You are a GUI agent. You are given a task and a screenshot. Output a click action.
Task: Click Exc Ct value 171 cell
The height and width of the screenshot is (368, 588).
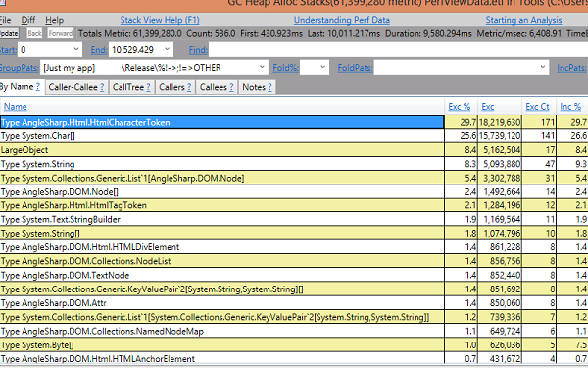[x=539, y=122]
